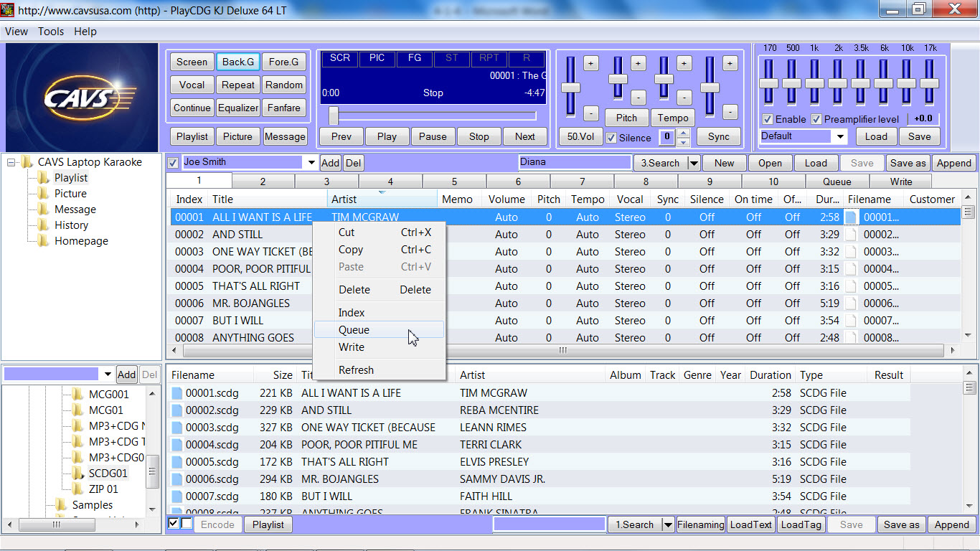Click the playlist horizontal scrollbar
Image resolution: width=980 pixels, height=551 pixels.
tap(563, 350)
